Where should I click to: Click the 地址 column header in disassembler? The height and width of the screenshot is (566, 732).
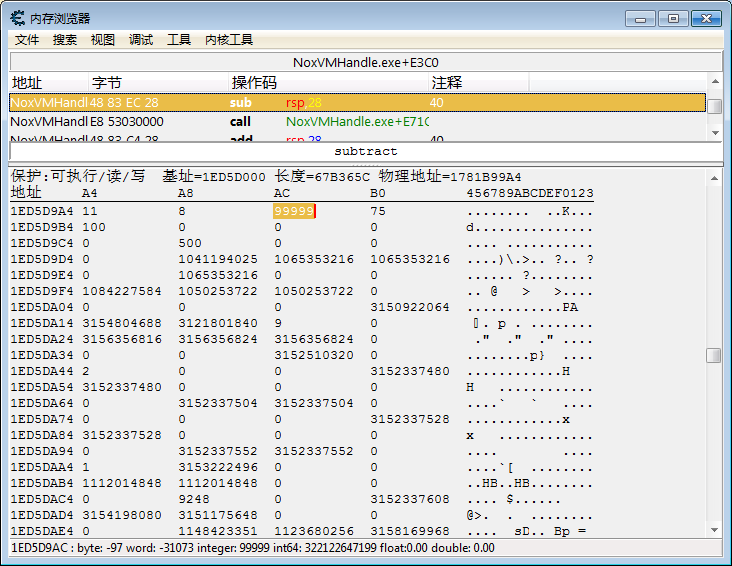point(49,83)
